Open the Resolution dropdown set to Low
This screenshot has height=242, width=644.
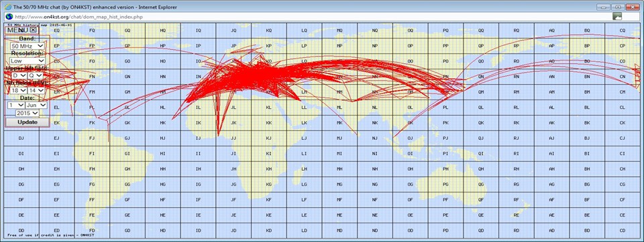tap(27, 61)
